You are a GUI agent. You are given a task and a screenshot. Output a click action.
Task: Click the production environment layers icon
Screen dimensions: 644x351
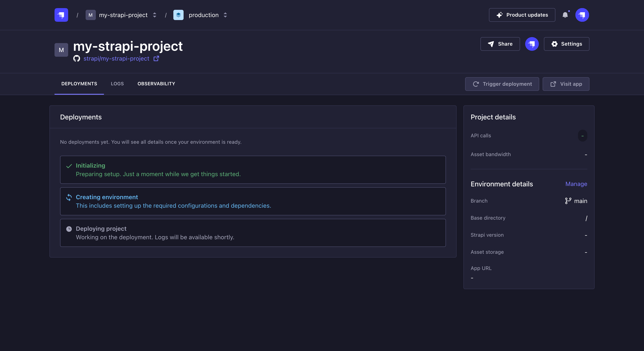(x=178, y=15)
